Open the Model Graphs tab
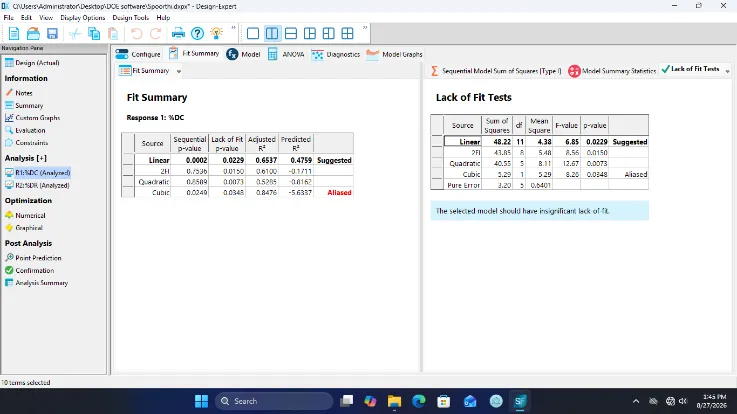Screen dimensions: 737x414 click(x=394, y=54)
